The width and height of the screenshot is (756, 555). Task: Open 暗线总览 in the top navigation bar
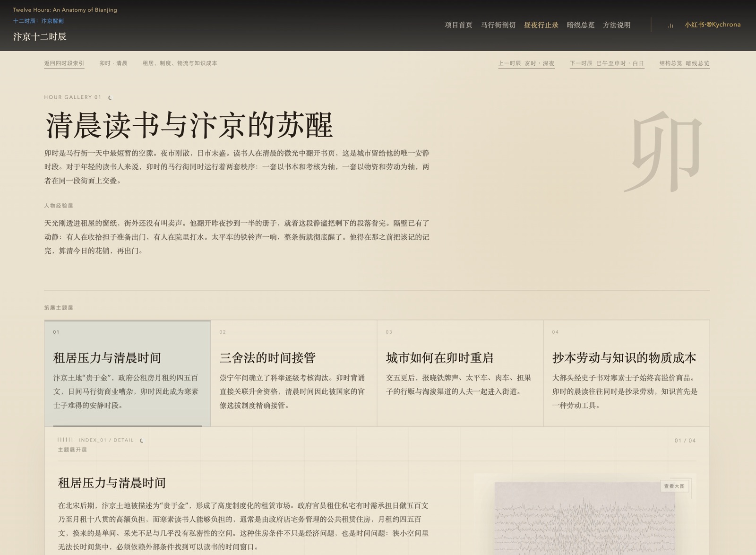(x=581, y=25)
